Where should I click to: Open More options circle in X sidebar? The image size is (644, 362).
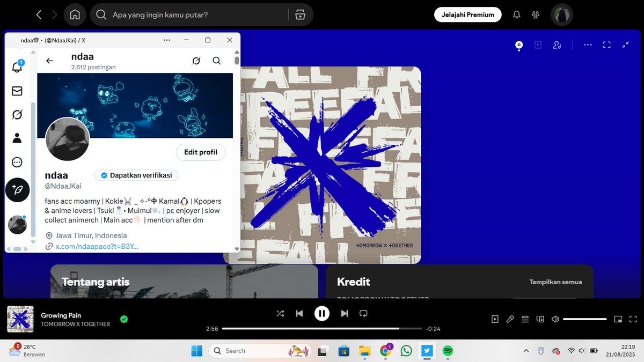(x=17, y=162)
